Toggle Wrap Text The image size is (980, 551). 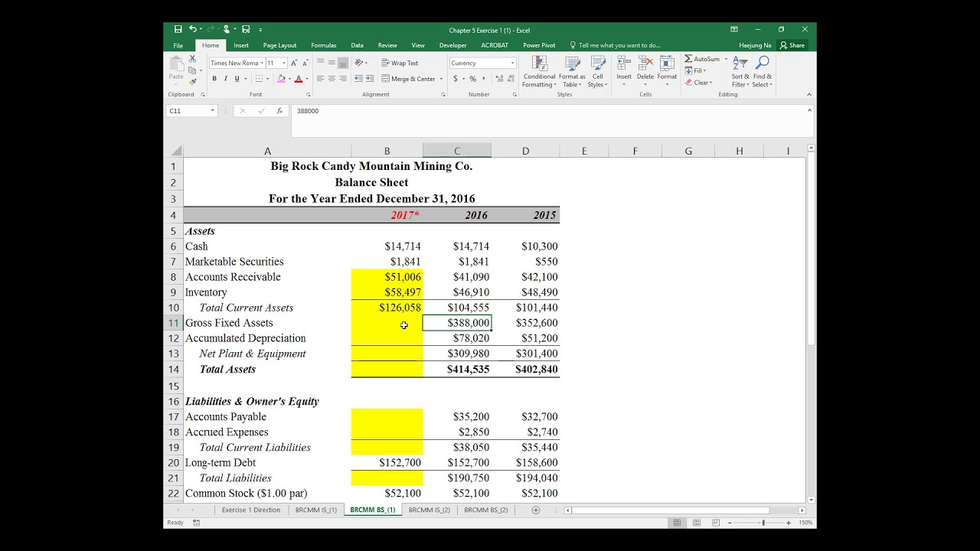tap(400, 63)
